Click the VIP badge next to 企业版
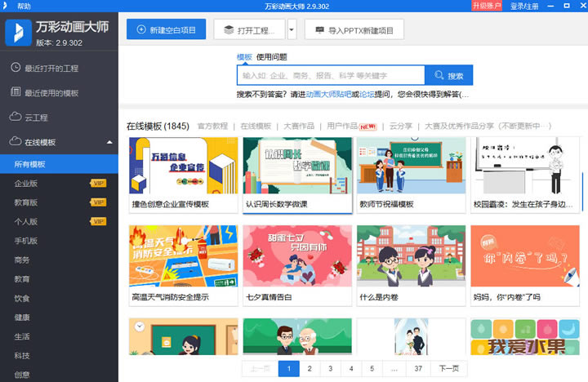588x382 pixels. coord(98,184)
